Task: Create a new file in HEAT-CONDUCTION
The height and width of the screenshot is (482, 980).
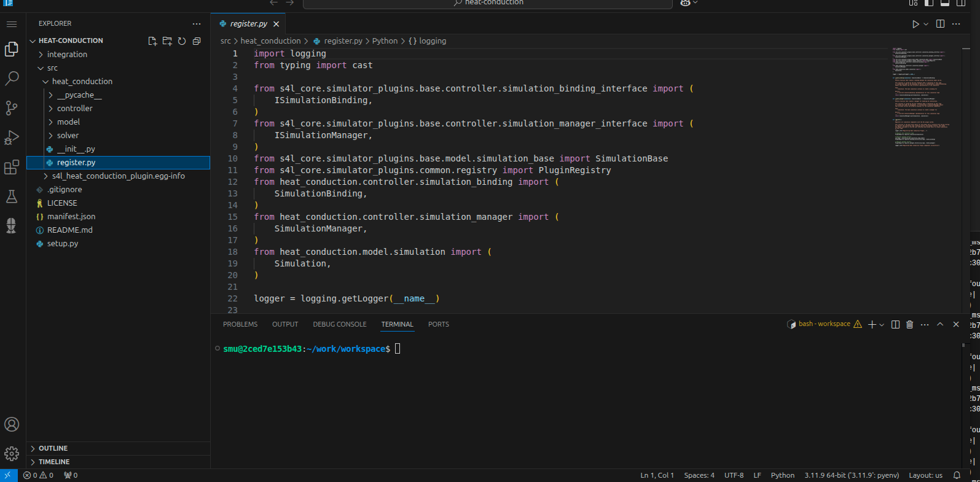Action: pyautogui.click(x=152, y=41)
